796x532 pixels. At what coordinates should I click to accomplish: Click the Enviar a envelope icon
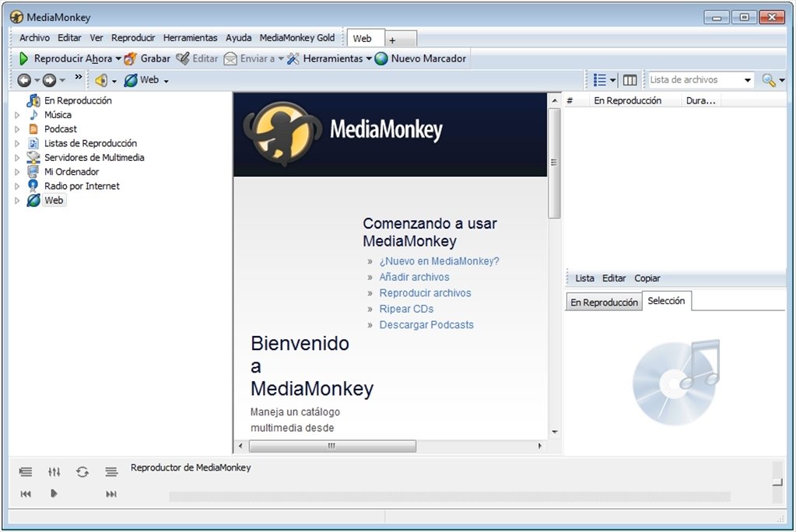pyautogui.click(x=230, y=59)
